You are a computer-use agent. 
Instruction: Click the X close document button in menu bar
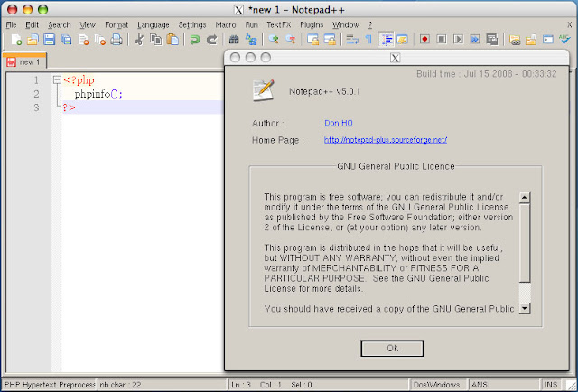tap(570, 24)
